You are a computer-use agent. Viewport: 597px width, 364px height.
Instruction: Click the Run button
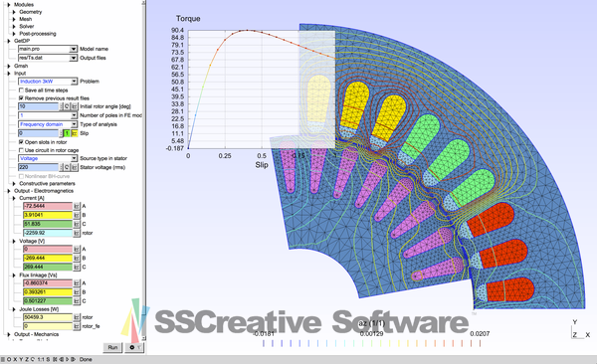point(112,347)
